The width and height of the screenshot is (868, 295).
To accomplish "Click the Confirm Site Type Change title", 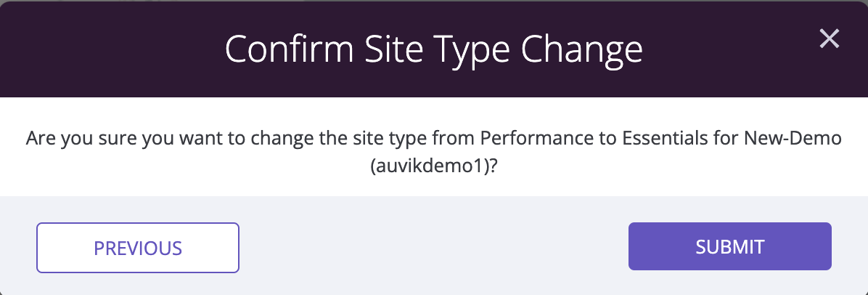I will (433, 50).
